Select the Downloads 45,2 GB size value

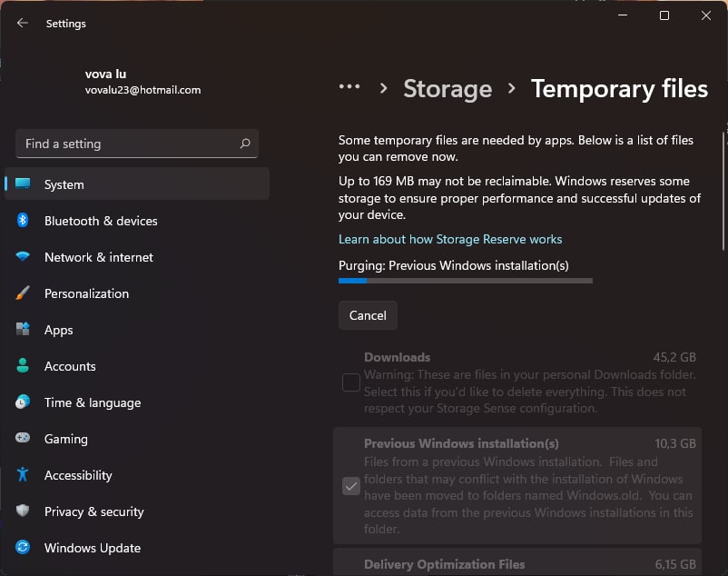click(x=674, y=357)
